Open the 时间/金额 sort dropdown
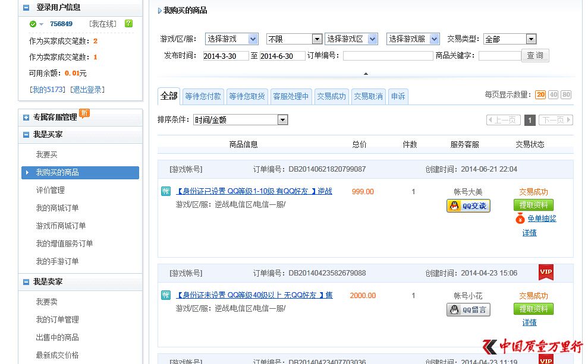 (x=241, y=120)
